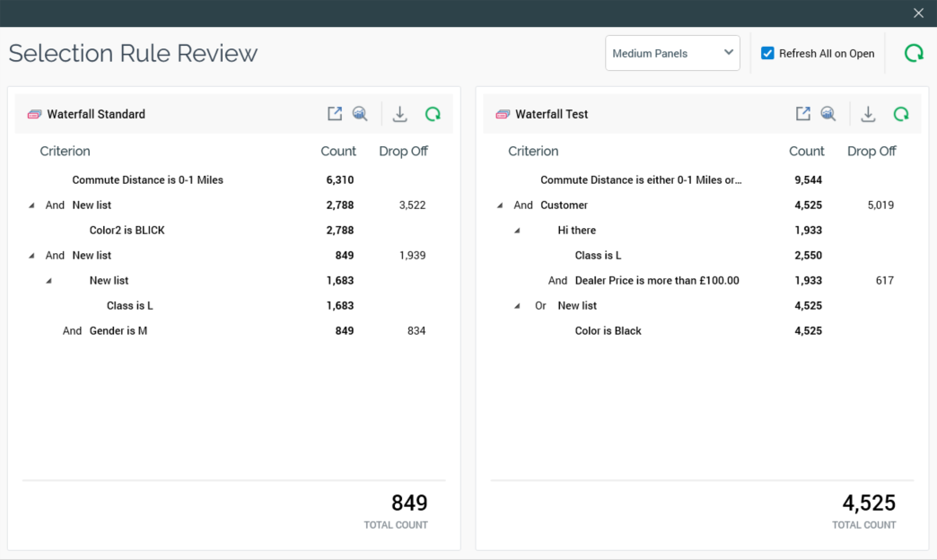The image size is (937, 560).
Task: Click the Dealer Price criterion row
Action: pyautogui.click(x=656, y=281)
